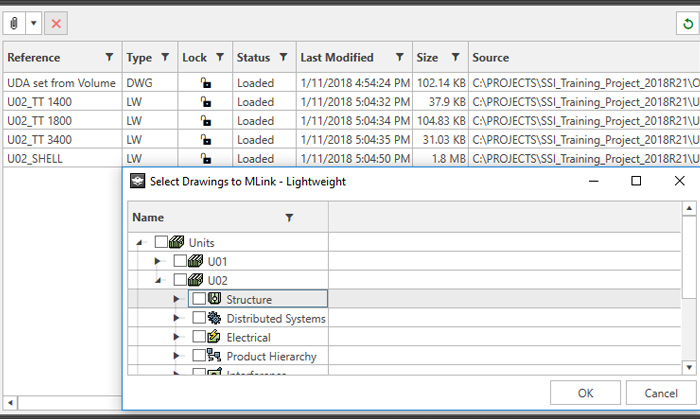Click the Structure node icon

[214, 299]
